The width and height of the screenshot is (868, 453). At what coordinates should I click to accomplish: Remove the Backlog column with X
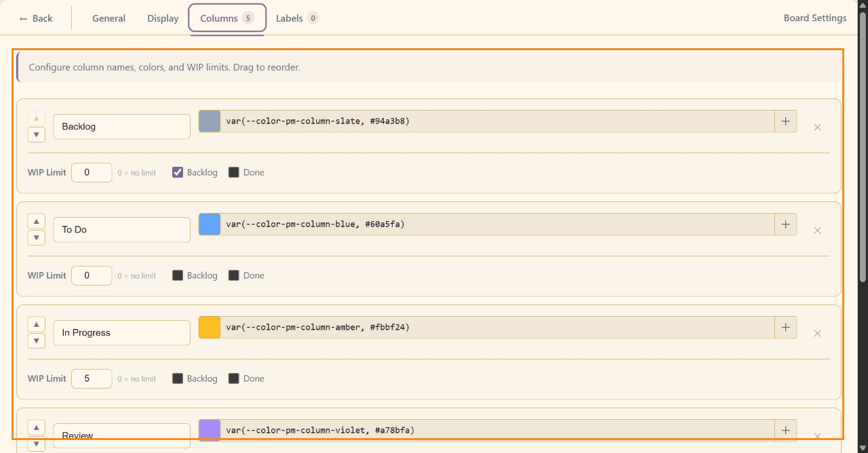[x=817, y=127]
